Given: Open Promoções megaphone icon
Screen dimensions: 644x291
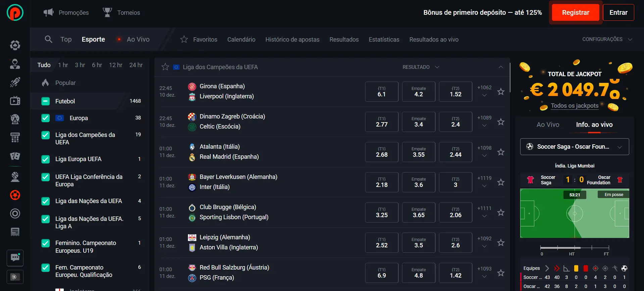Looking at the screenshot, I should [x=49, y=12].
